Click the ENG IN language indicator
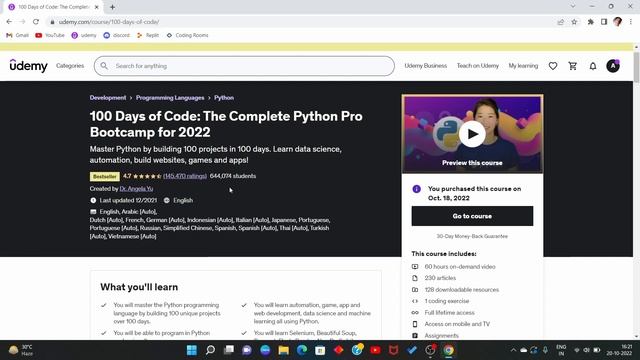 tap(561, 350)
